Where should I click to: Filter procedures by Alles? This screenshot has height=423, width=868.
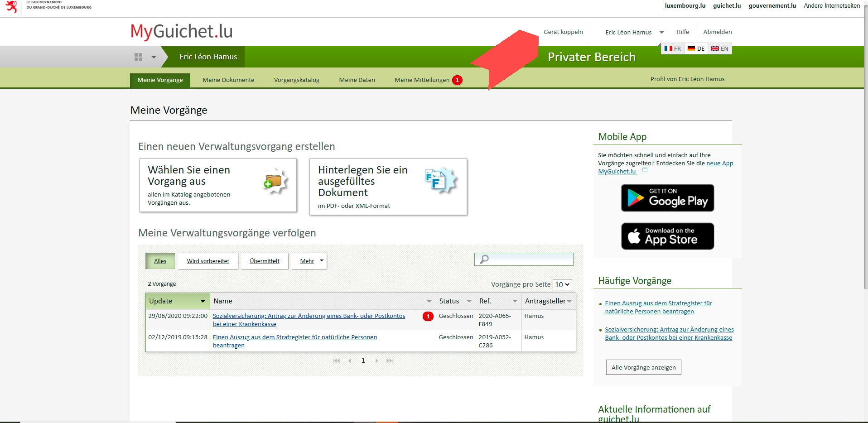(x=160, y=261)
